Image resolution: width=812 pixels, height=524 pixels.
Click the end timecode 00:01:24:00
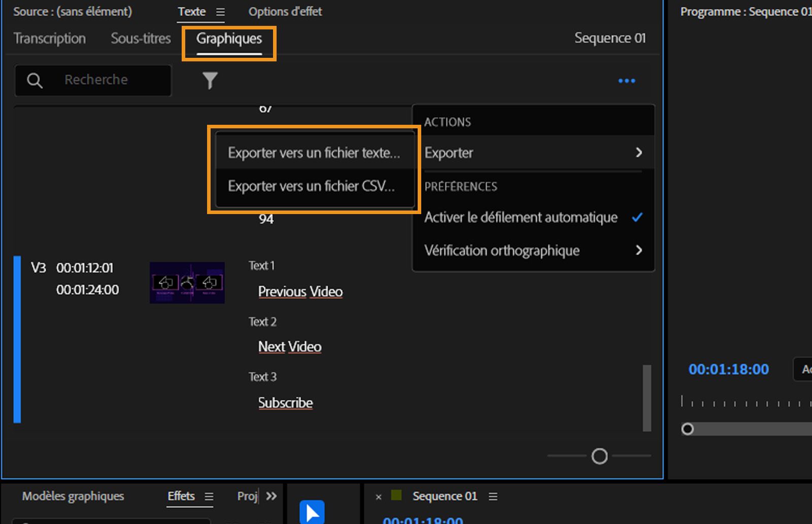click(x=88, y=290)
